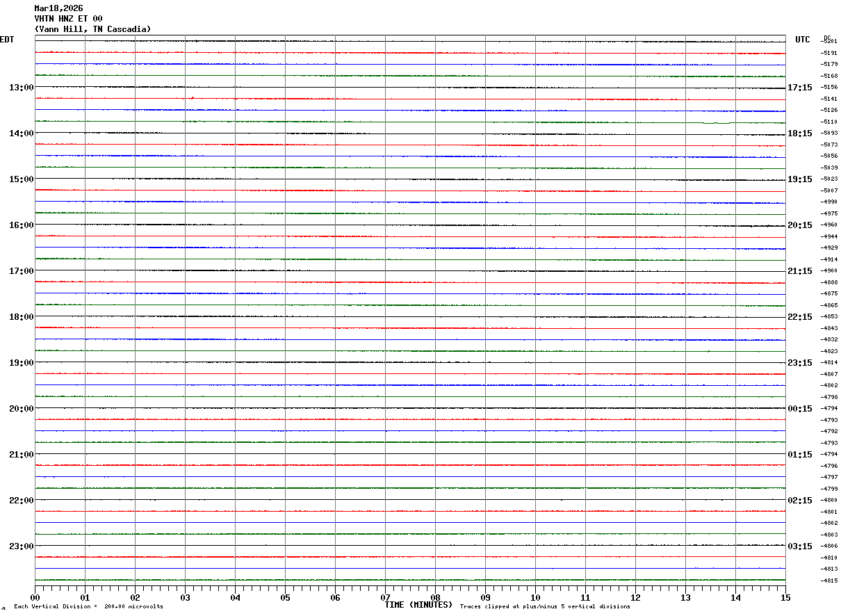Click the 18:15 UTC time label
Viewport: 841px width, 616px height.
coord(799,133)
